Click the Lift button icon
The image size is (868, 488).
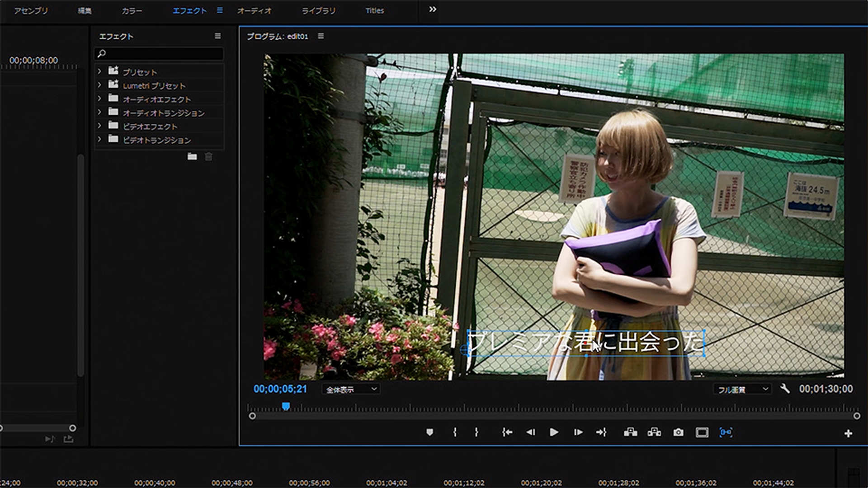click(x=630, y=432)
